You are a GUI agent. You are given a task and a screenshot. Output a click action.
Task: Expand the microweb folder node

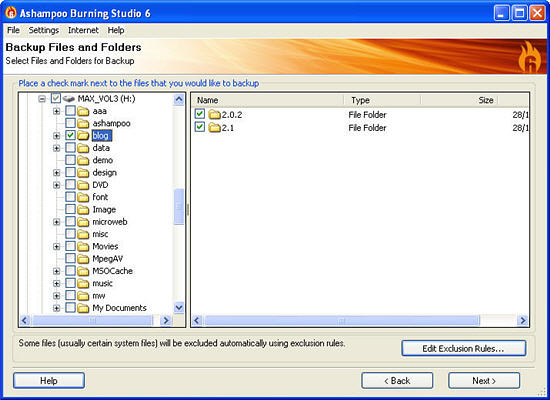click(x=56, y=222)
